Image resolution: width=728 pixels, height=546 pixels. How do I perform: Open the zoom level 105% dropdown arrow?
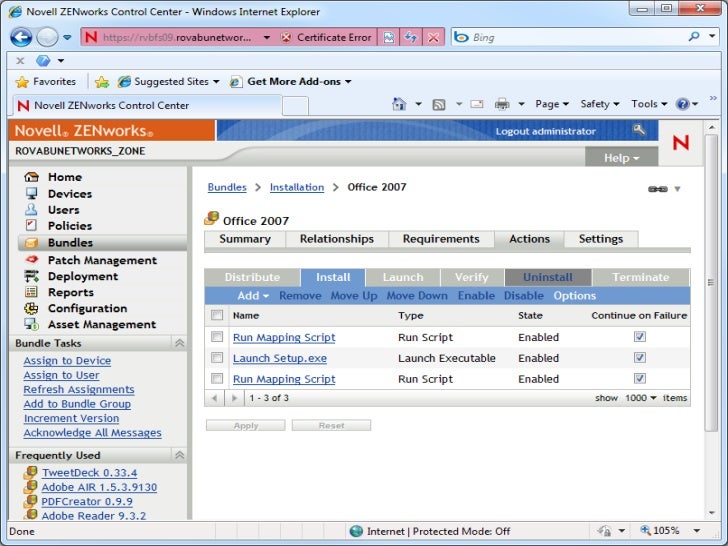click(697, 531)
